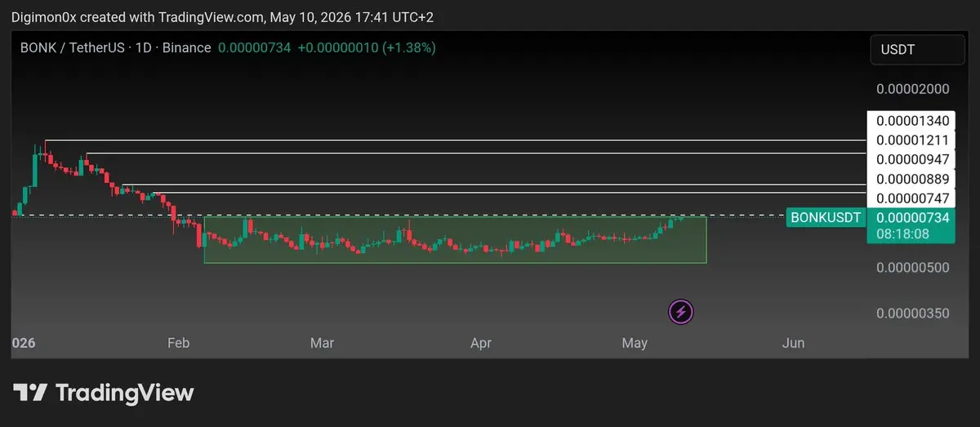The width and height of the screenshot is (980, 427).
Task: Click the 0.00000889 price level label
Action: pyautogui.click(x=912, y=179)
